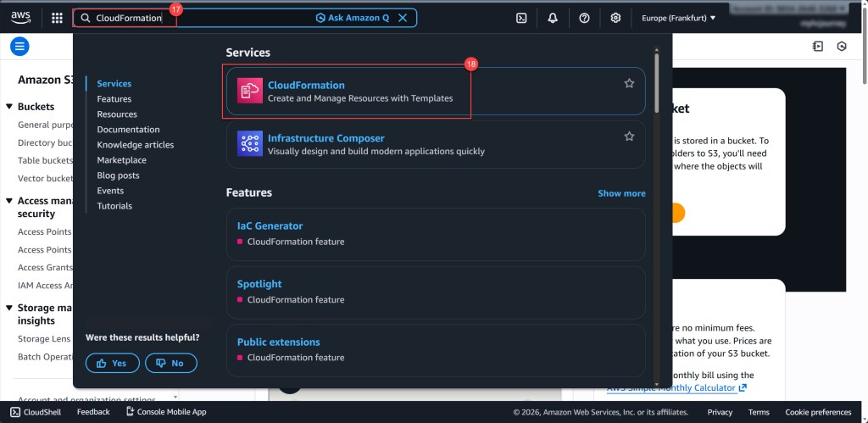Click the AWS logo home icon
868x423 pixels.
click(20, 17)
